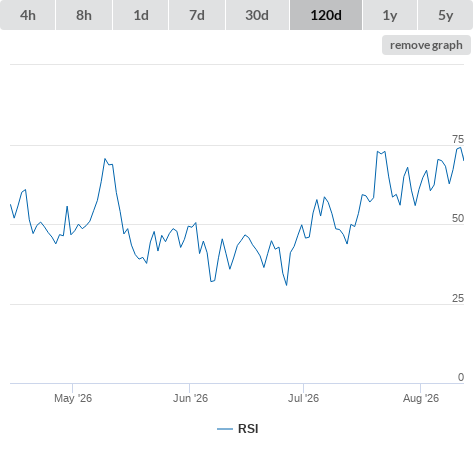Click the May '26 axis label
The width and height of the screenshot is (474, 455).
coord(73,398)
